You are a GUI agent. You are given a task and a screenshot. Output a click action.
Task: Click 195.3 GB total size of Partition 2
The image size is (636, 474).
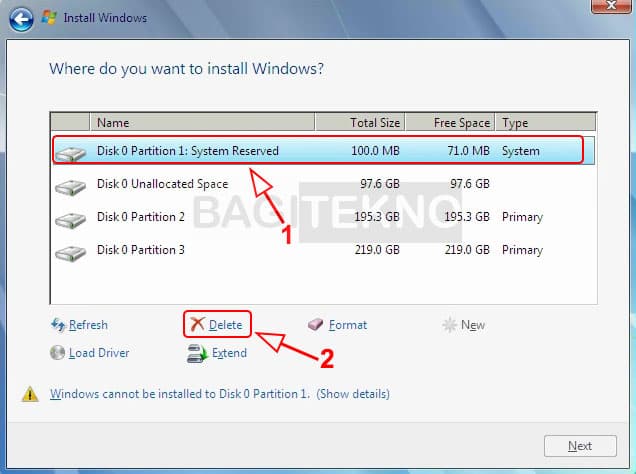[377, 217]
